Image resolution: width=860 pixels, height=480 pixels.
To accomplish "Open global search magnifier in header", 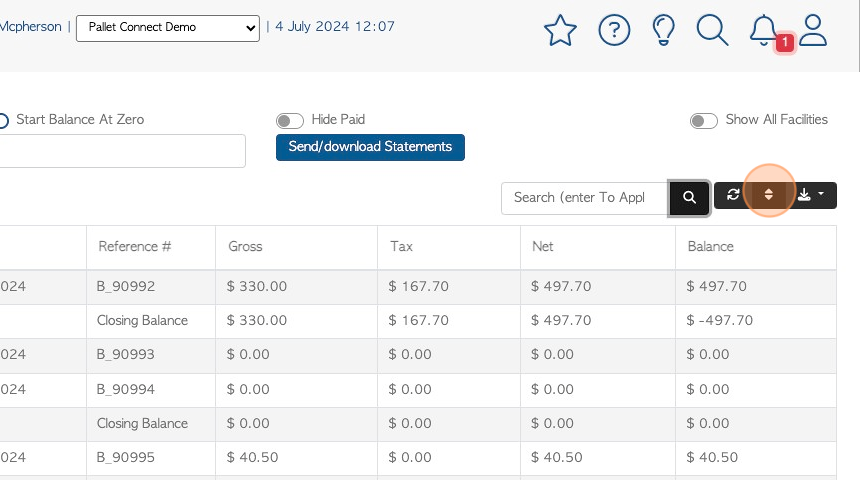I will 712,30.
